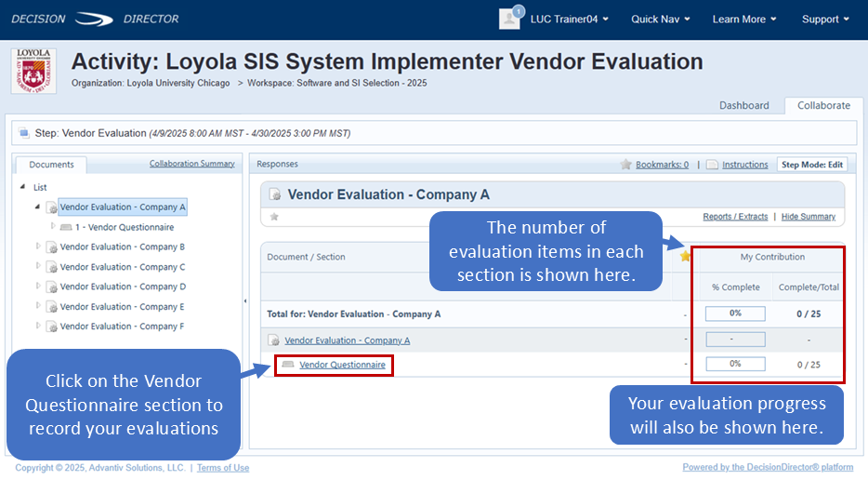Expand the Vendor Evaluation - Company C node
Screen dimensions: 868x480
point(38,265)
